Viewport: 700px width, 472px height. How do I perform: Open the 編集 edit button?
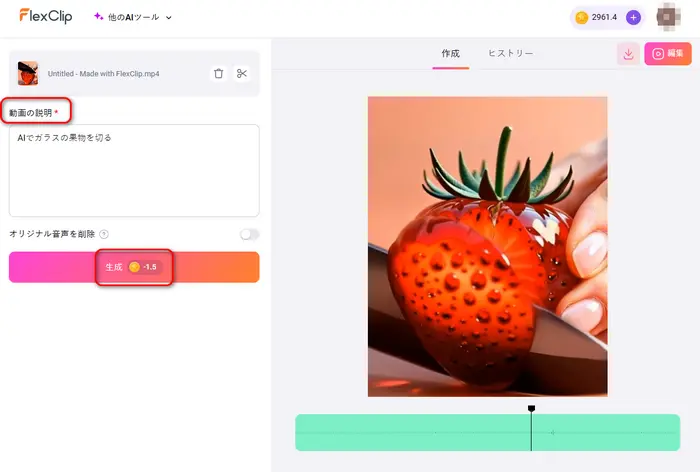tap(668, 54)
